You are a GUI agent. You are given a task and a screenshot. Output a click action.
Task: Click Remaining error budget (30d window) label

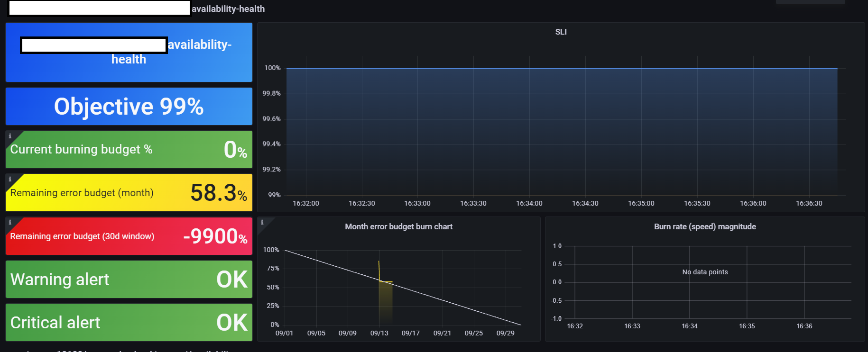(83, 236)
